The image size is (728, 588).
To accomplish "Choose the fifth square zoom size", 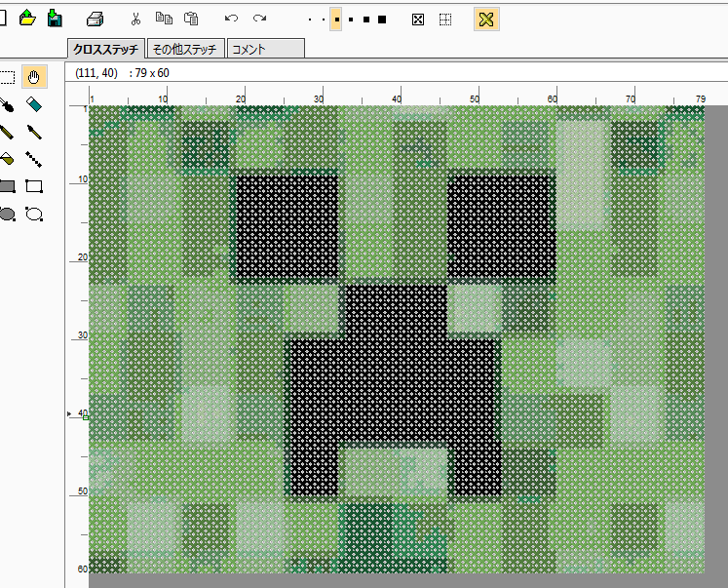I will click(366, 20).
